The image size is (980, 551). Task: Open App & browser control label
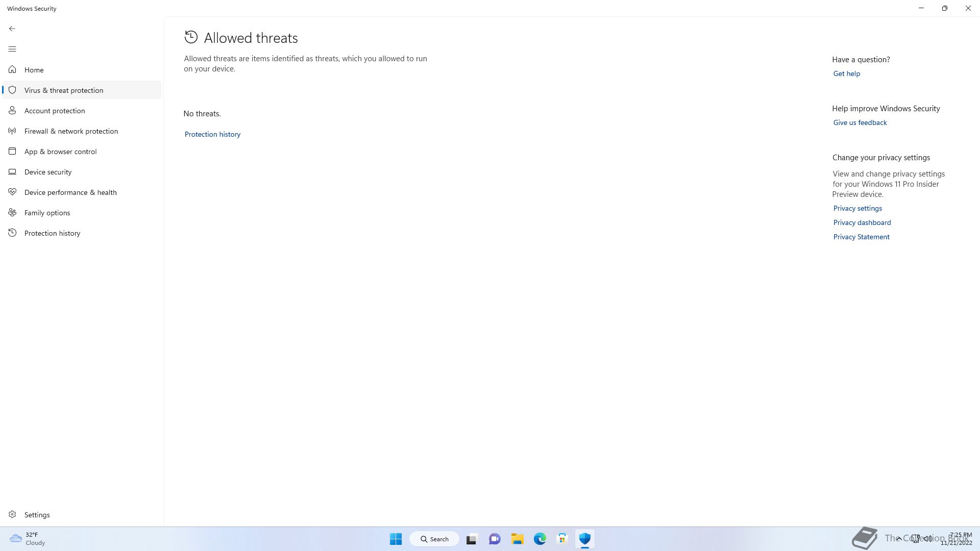pyautogui.click(x=60, y=152)
